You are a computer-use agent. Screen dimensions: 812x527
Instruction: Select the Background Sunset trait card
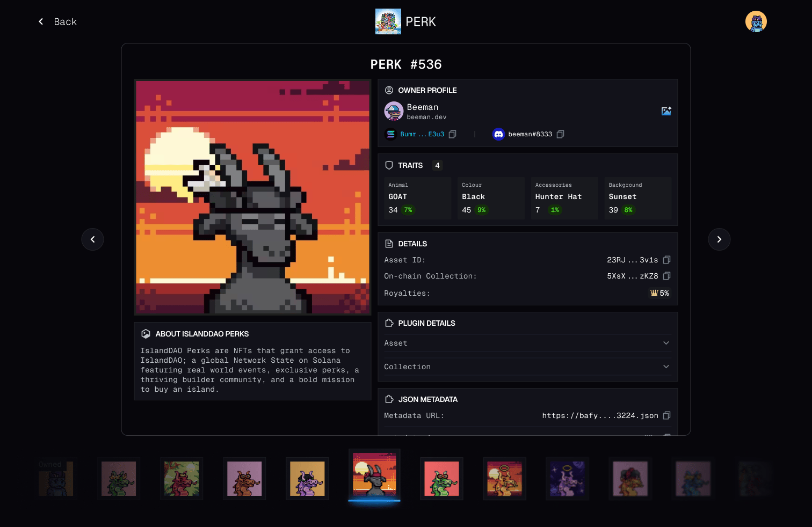click(637, 198)
